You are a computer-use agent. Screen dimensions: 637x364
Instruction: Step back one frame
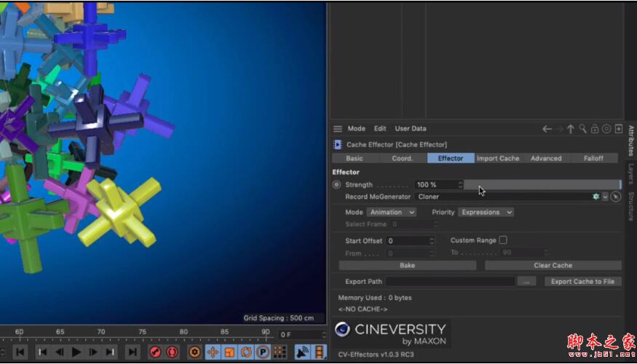point(59,352)
